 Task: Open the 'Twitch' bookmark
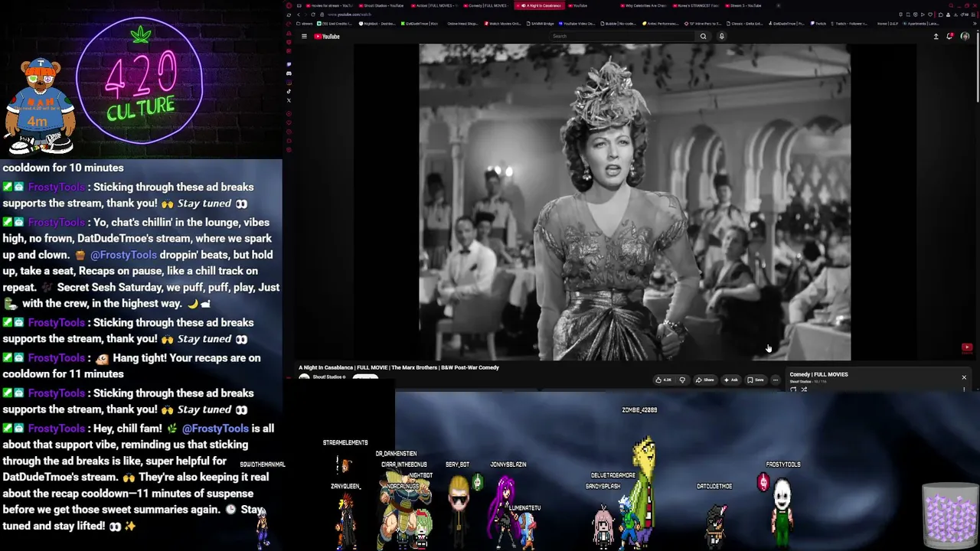click(818, 24)
